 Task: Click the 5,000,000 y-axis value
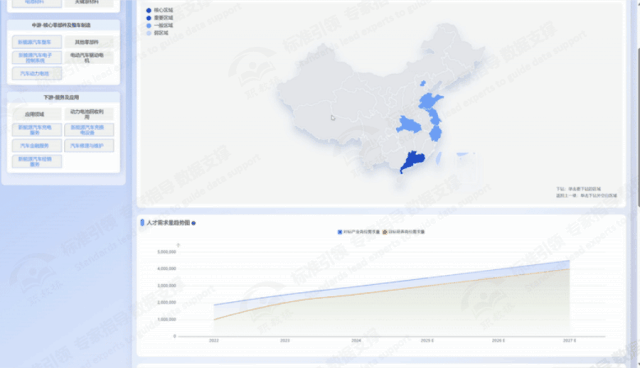click(167, 252)
